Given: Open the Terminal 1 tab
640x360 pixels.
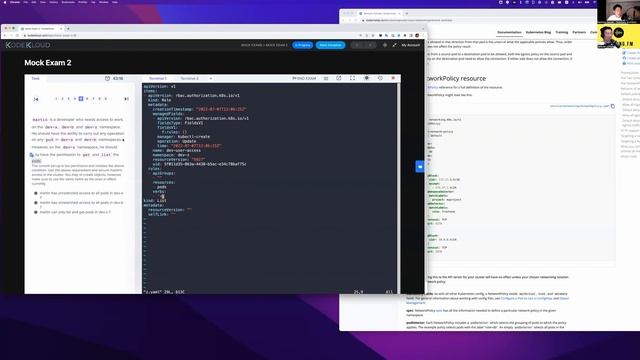Looking at the screenshot, I should (x=158, y=78).
